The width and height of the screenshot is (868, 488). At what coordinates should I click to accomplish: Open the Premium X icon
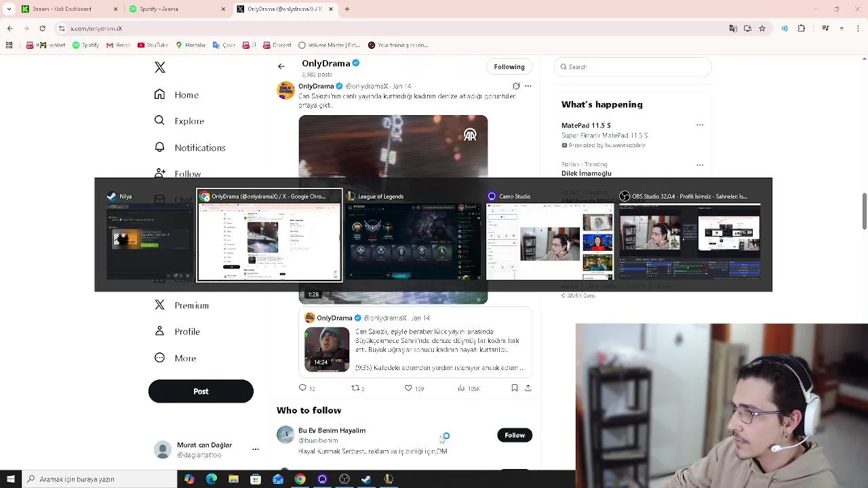[159, 305]
